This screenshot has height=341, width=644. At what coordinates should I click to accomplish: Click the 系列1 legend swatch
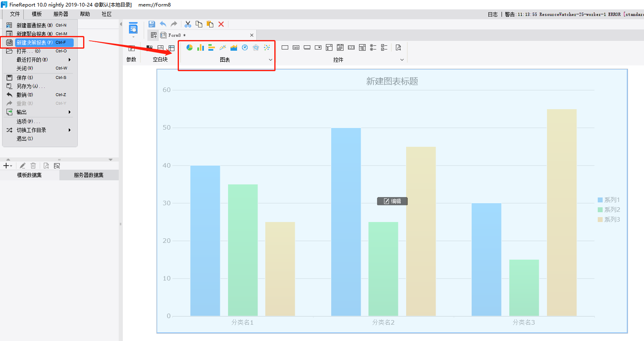click(600, 200)
